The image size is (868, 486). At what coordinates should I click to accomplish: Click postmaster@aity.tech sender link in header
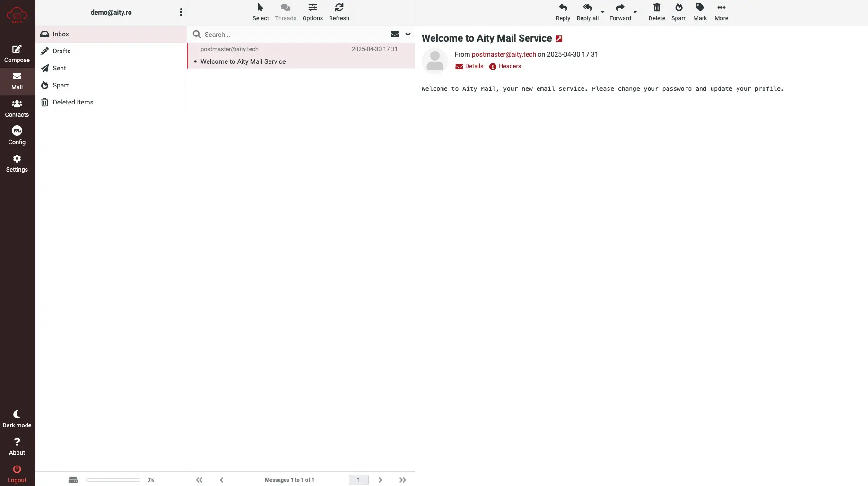click(503, 54)
